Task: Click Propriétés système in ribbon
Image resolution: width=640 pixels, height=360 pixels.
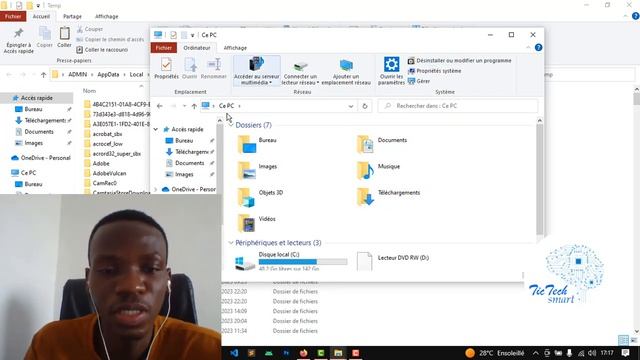Action: point(434,71)
